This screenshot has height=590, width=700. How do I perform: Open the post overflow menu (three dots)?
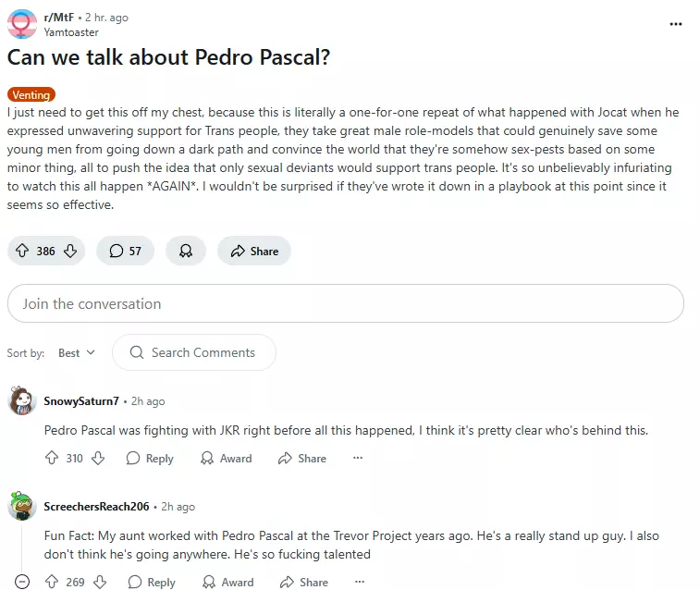[x=676, y=24]
